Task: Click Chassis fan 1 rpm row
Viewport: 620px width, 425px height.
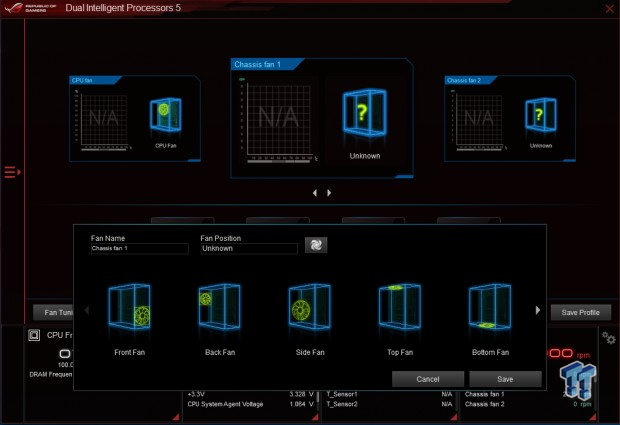Action: (528, 394)
